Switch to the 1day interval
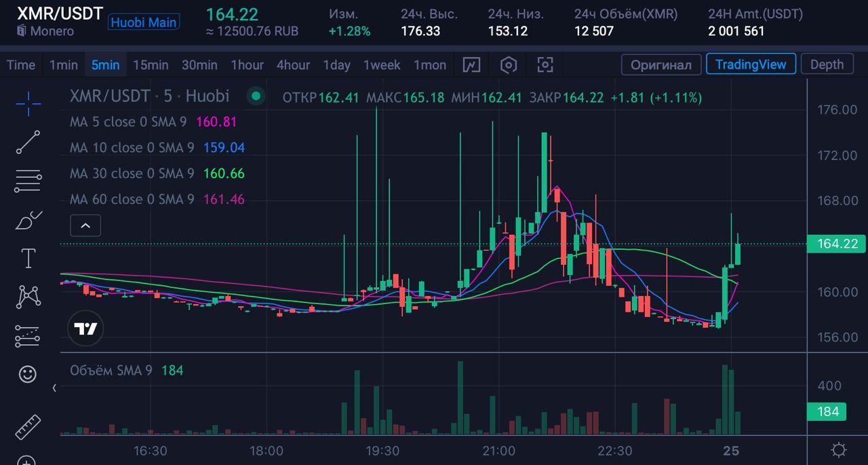The height and width of the screenshot is (465, 868). click(x=336, y=65)
